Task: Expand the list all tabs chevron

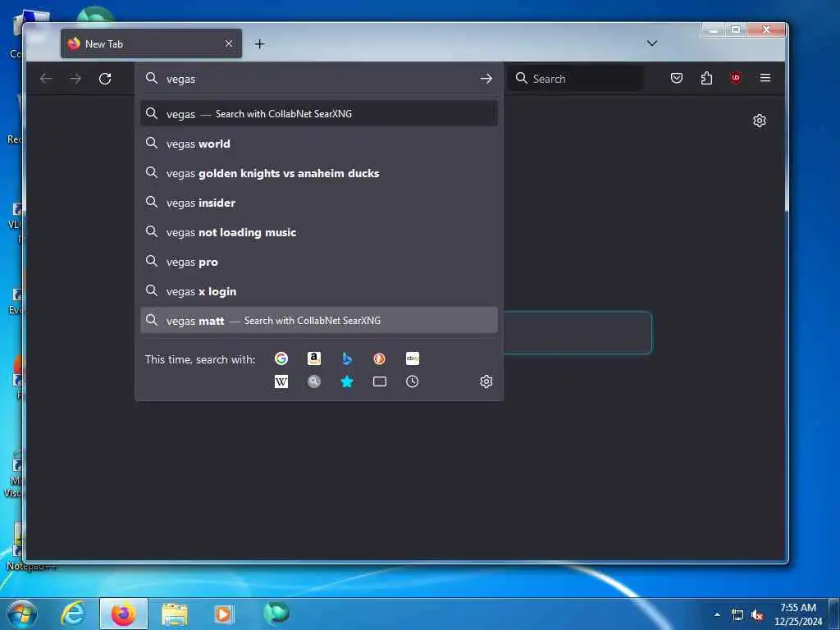Action: click(652, 43)
